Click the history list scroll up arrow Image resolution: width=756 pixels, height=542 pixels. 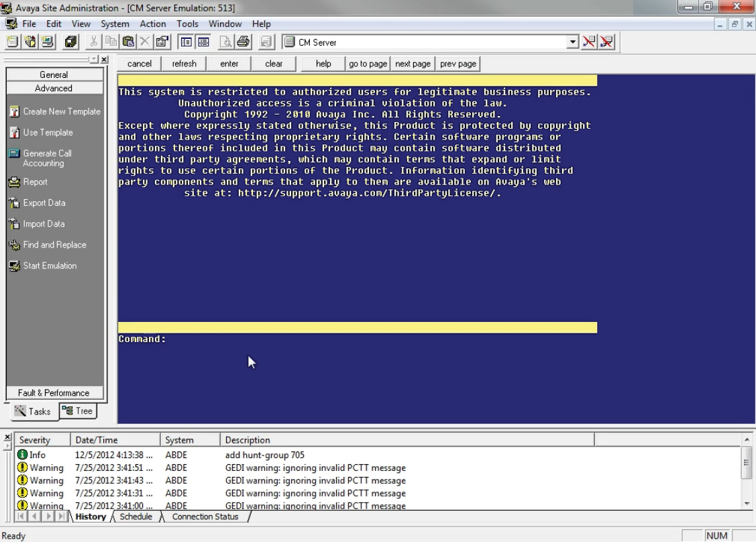point(747,439)
